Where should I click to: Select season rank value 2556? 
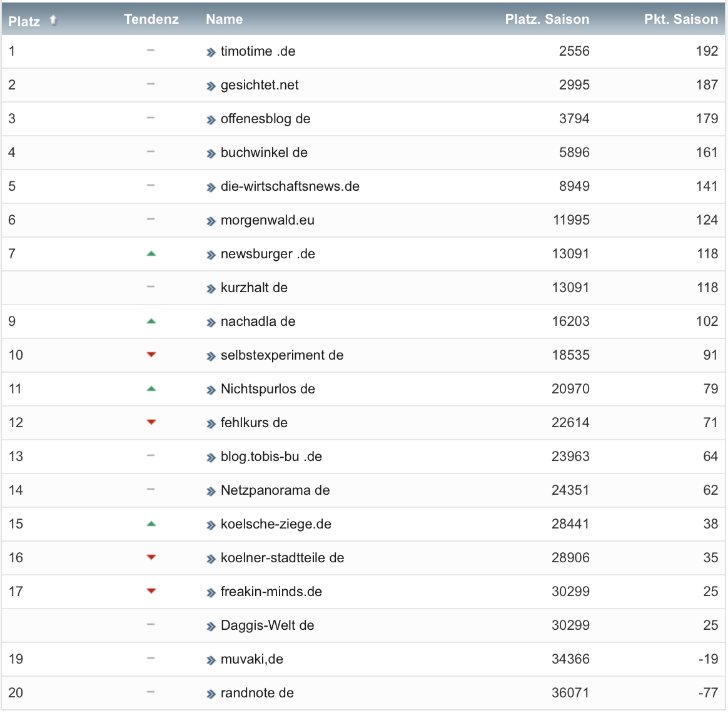coord(574,51)
